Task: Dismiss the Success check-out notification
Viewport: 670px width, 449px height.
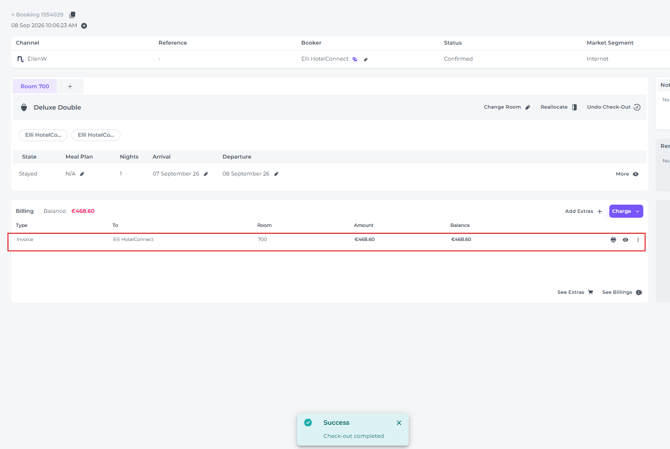Action: [399, 423]
